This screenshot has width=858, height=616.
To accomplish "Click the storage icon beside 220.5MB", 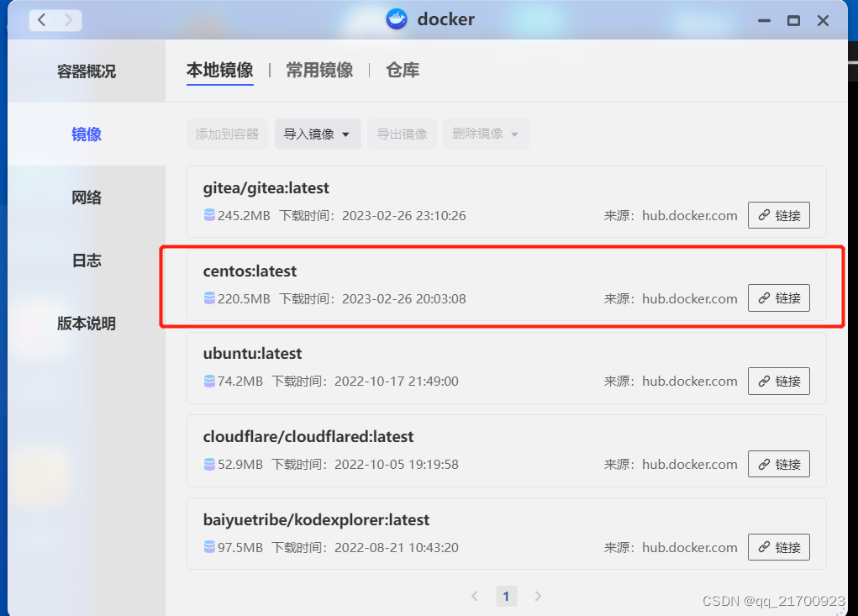I will coord(209,298).
